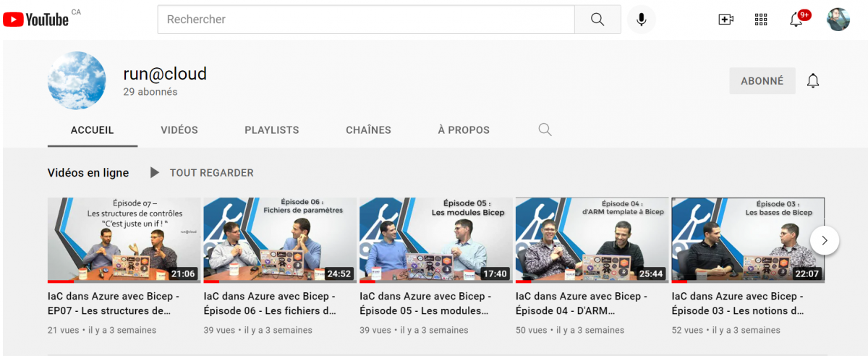This screenshot has width=868, height=356.
Task: Switch to the PLAYLISTS tab
Action: click(x=272, y=130)
